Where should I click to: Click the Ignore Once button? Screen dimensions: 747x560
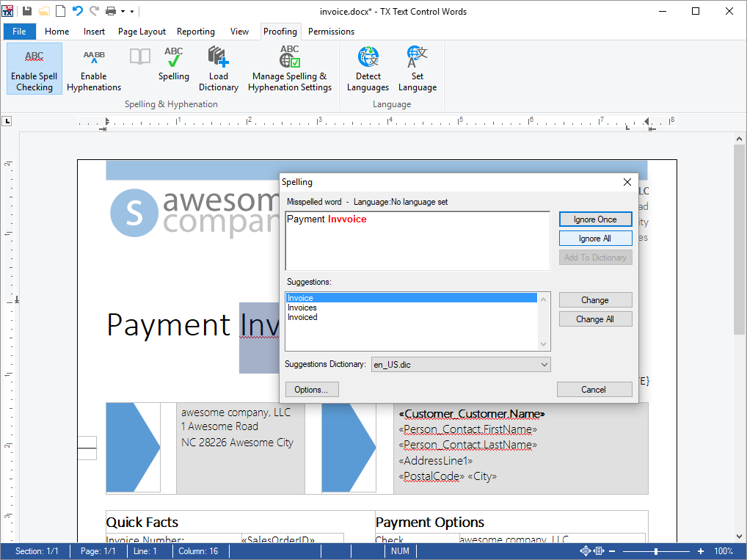click(595, 219)
